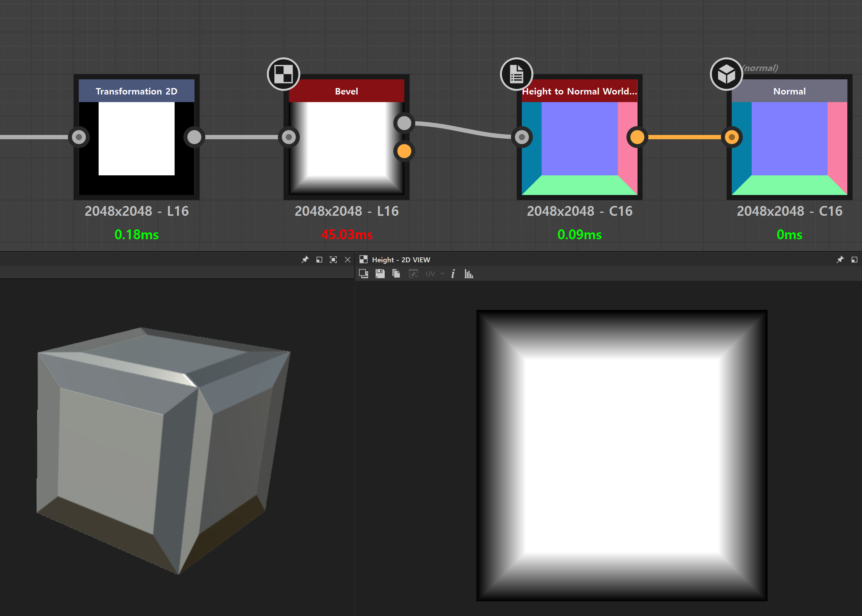Click the 2D view badge icon on Bevel node
Image resolution: width=862 pixels, height=616 pixels.
pyautogui.click(x=283, y=74)
